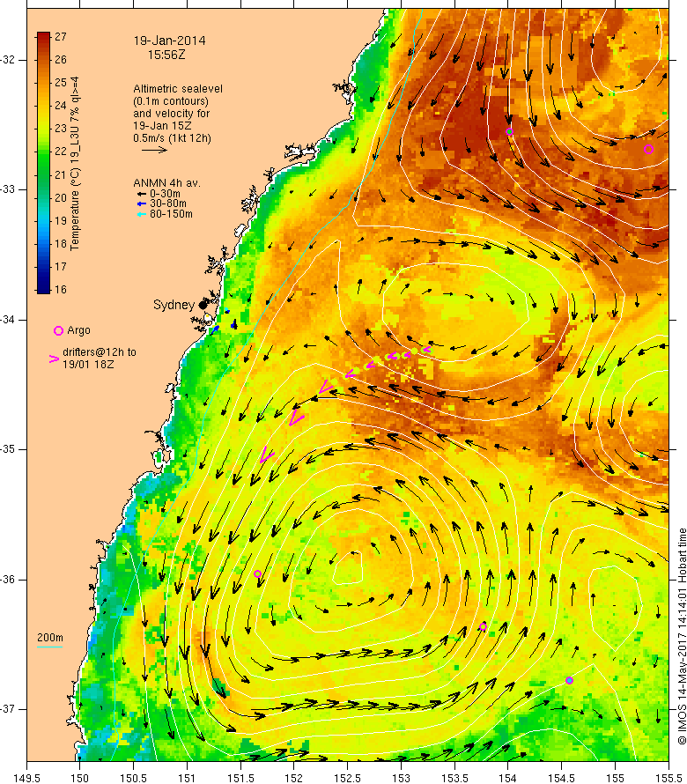The height and width of the screenshot is (784, 687).
Task: Click the Argo float near 154.6E 36.8S
Action: (569, 681)
